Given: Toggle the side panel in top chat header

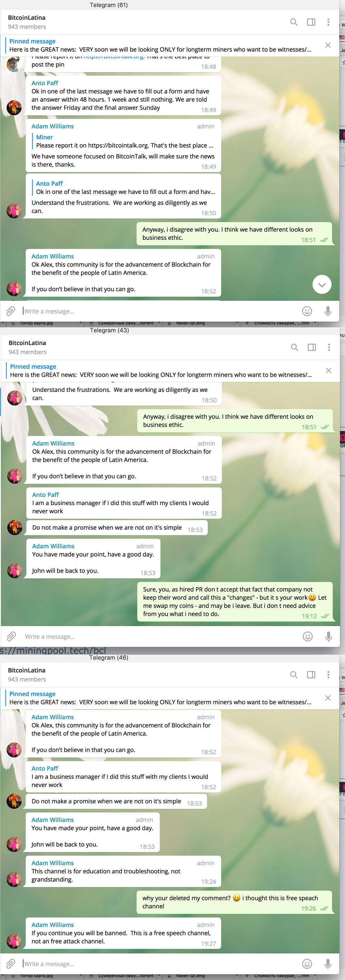Looking at the screenshot, I should click(x=311, y=22).
